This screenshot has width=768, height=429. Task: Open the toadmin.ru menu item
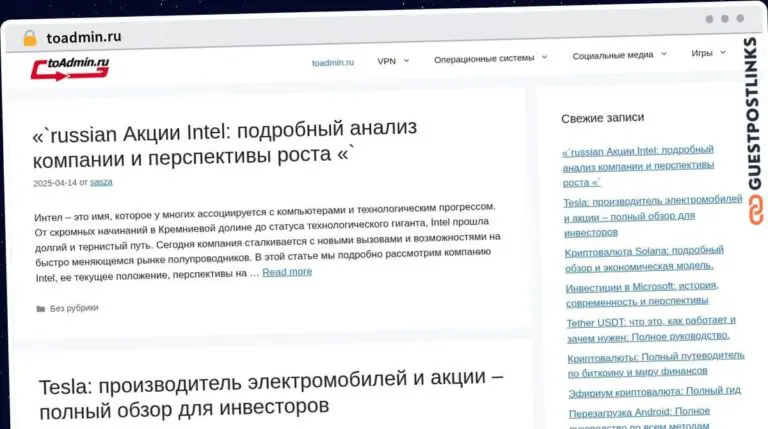[x=333, y=62]
